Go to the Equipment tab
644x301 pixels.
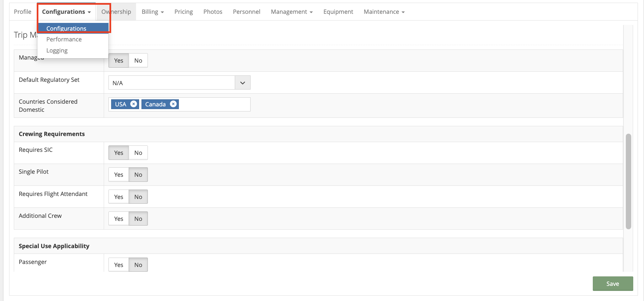point(338,12)
